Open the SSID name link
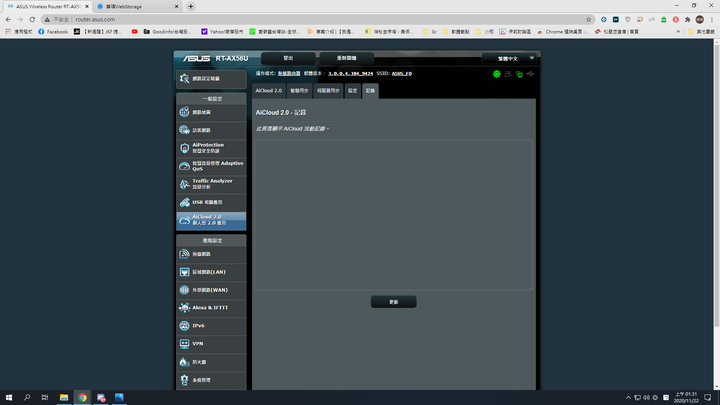The height and width of the screenshot is (405, 720). [x=402, y=73]
